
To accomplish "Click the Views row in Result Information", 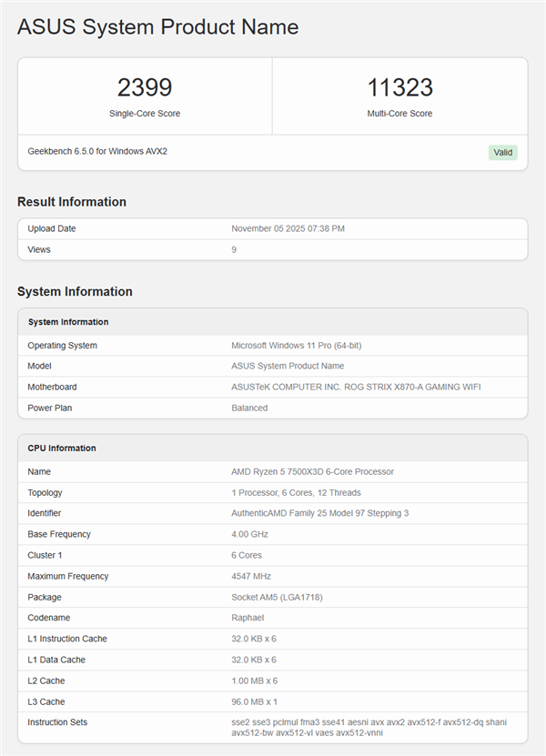I will [39, 249].
